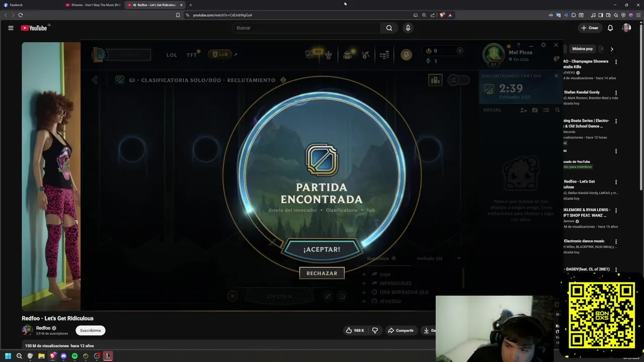Go back with the lobby back arrow

pyautogui.click(x=95, y=80)
